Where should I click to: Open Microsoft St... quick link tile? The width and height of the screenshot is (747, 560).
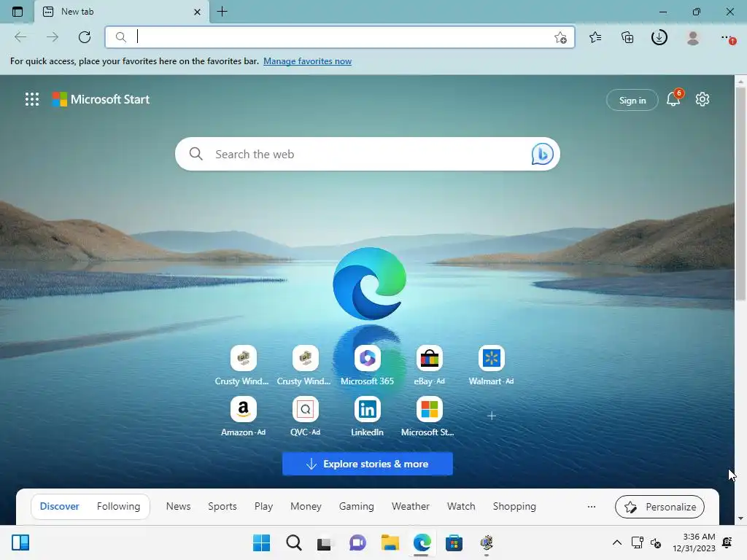pos(429,416)
